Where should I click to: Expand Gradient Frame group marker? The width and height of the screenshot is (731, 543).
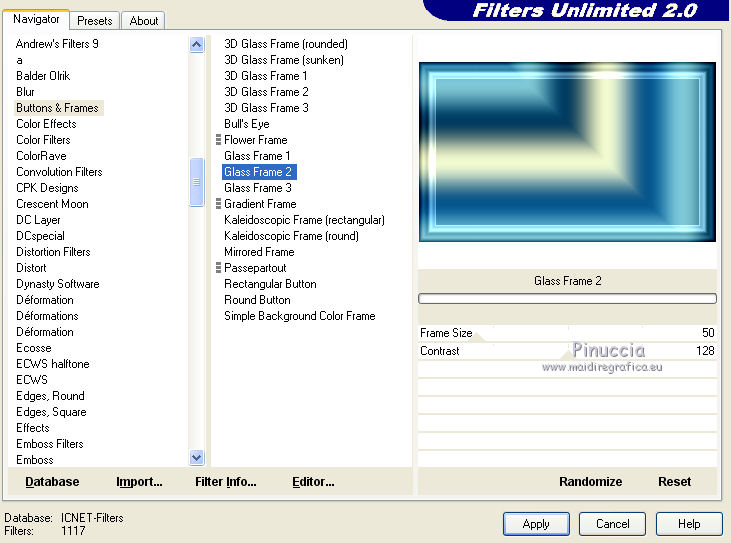pyautogui.click(x=218, y=204)
